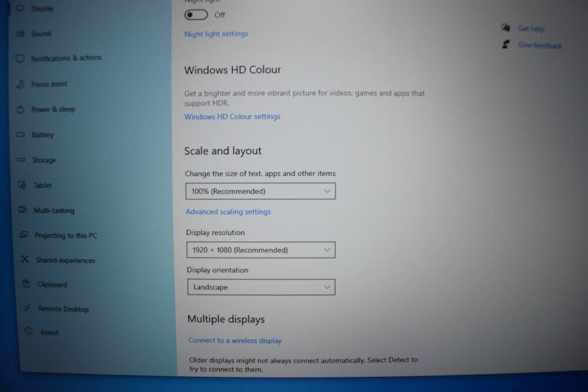Click the Multiple displays heading

tap(226, 319)
